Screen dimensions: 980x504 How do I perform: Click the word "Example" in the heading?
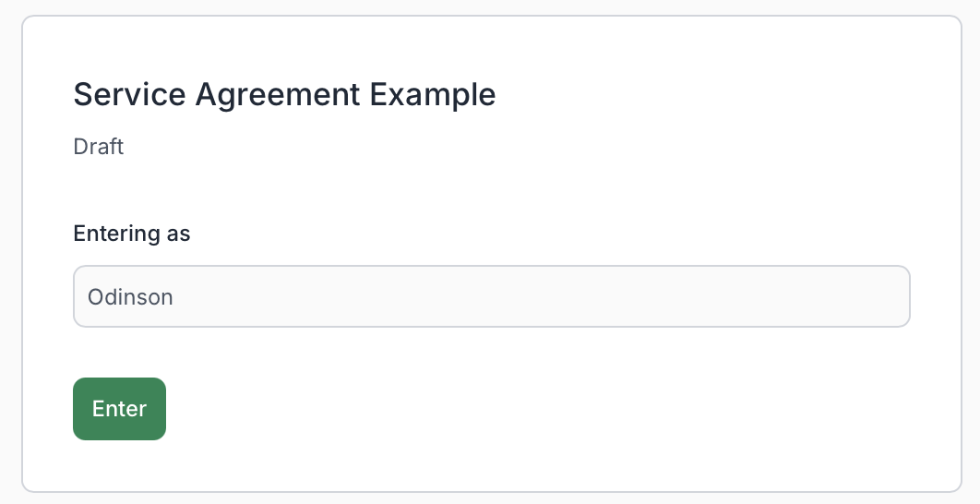click(x=432, y=94)
